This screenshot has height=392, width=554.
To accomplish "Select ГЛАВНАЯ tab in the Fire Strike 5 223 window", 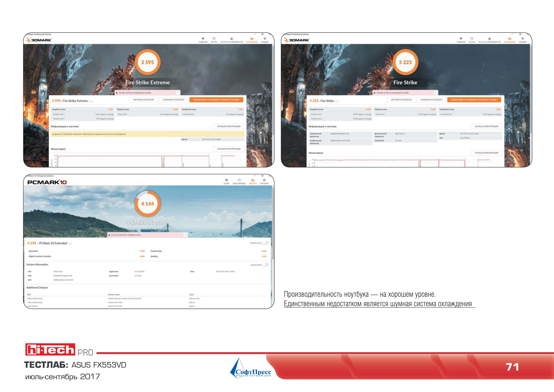I will (461, 40).
